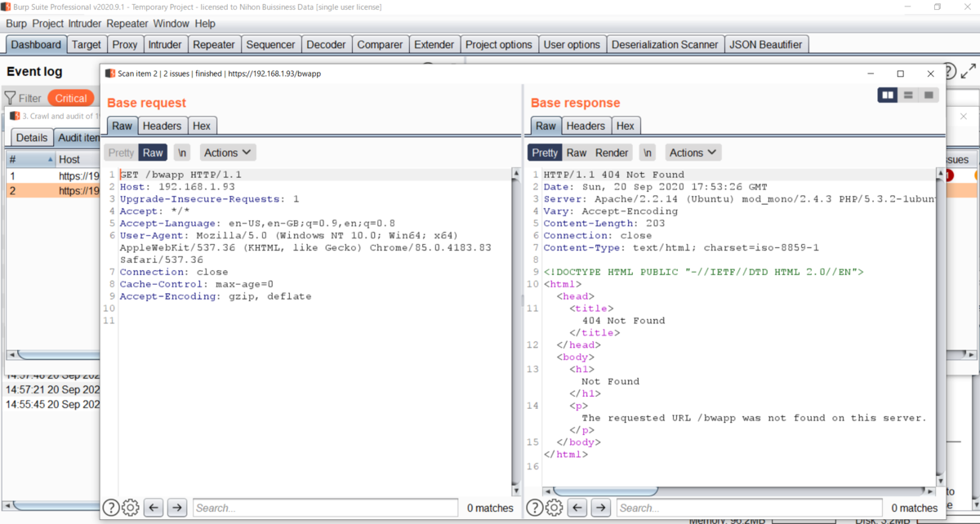Open settings gear under Base request pane

pyautogui.click(x=131, y=508)
